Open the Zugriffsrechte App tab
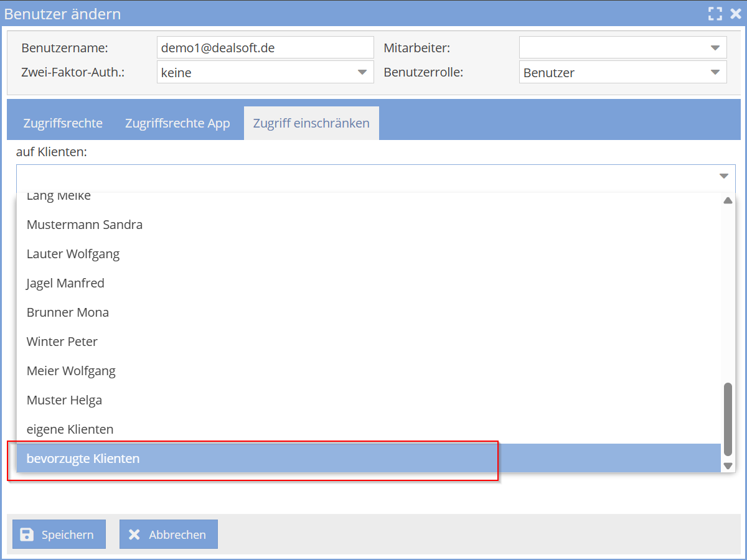 [x=177, y=123]
